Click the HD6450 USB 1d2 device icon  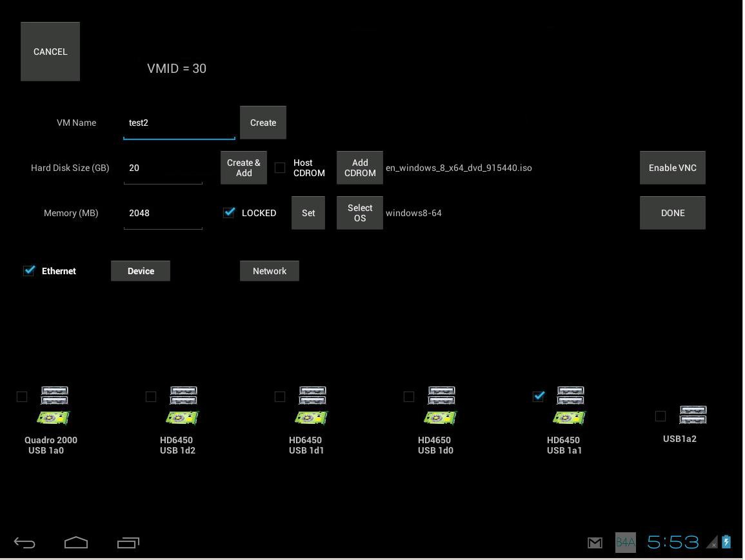tap(183, 405)
